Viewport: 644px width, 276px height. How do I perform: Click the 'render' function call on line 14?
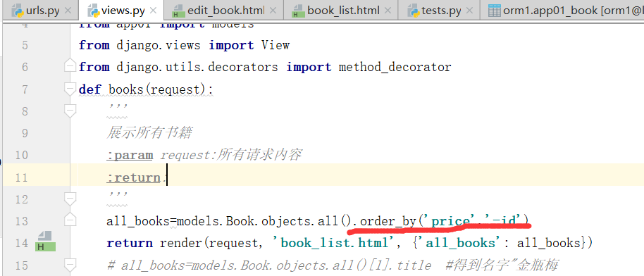pyautogui.click(x=182, y=243)
